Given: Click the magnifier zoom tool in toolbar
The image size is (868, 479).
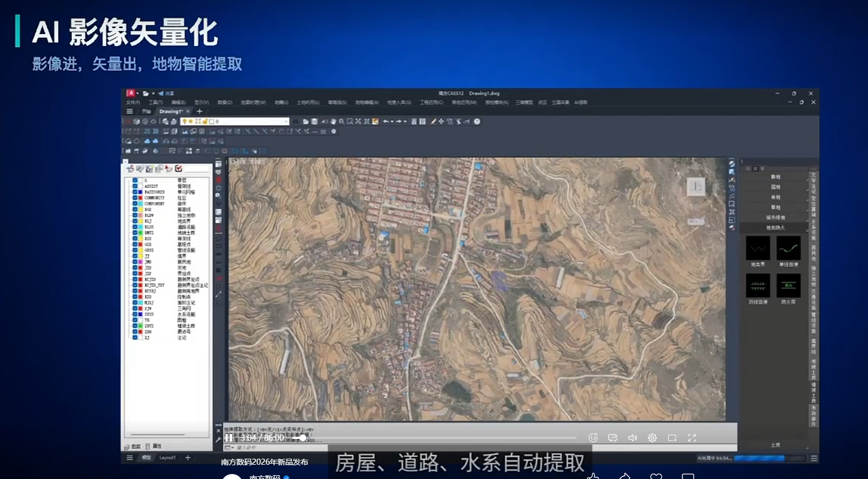Looking at the screenshot, I should (341, 121).
